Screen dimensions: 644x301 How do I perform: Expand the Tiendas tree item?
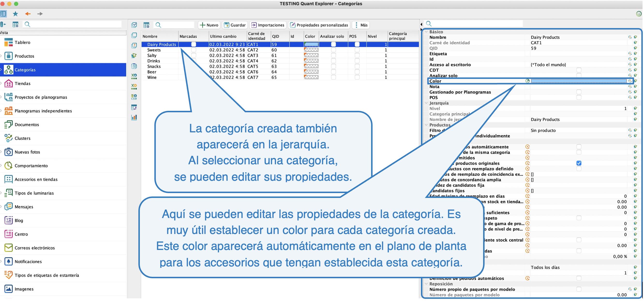pos(1,83)
